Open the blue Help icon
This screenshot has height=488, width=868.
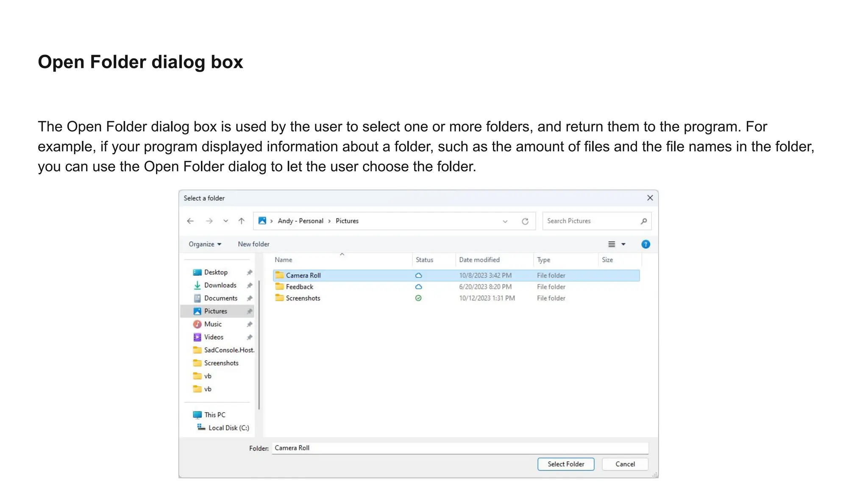[x=645, y=244]
